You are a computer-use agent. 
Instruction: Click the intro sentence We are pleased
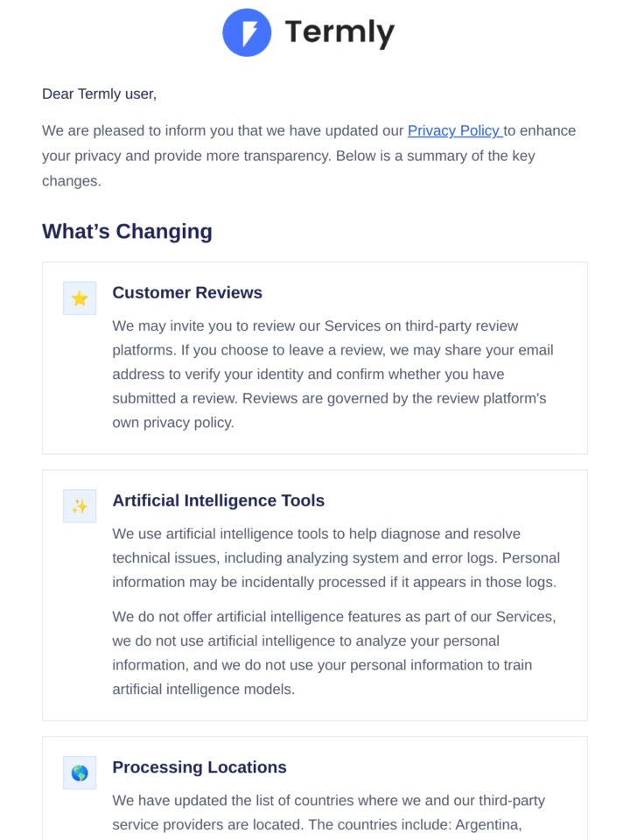coord(309,156)
